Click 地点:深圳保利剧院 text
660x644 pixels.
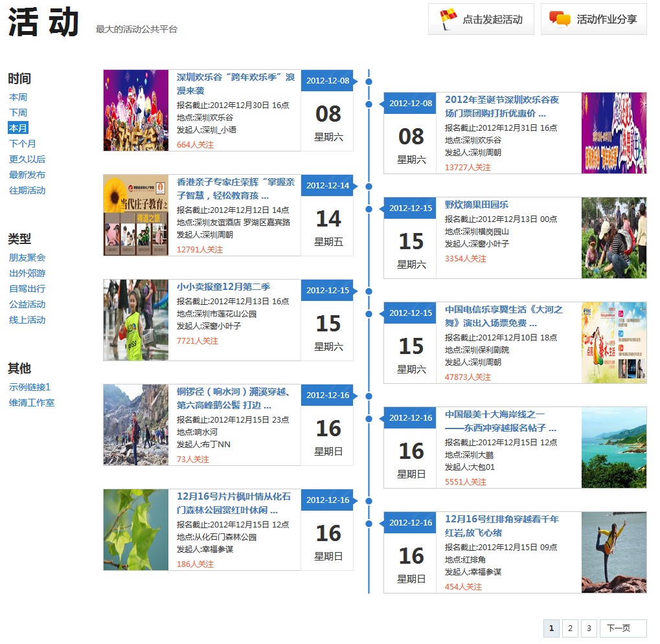477,350
